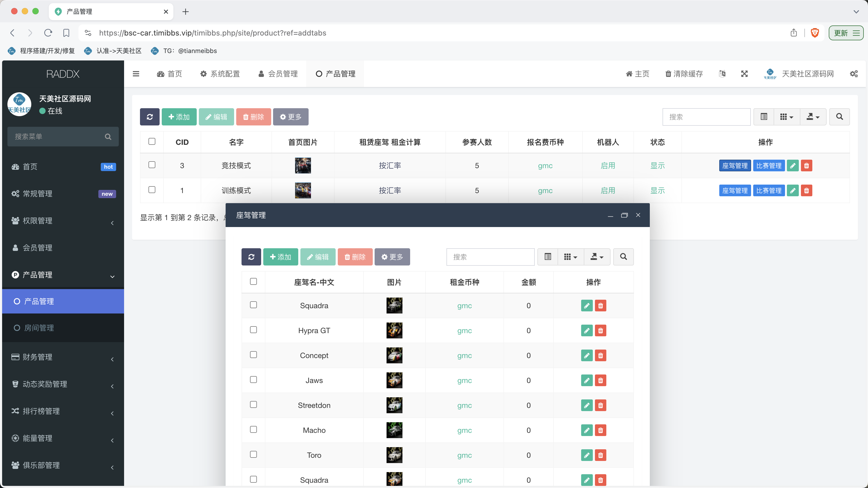
Task: Check the Concept row checkbox
Action: coord(253,355)
